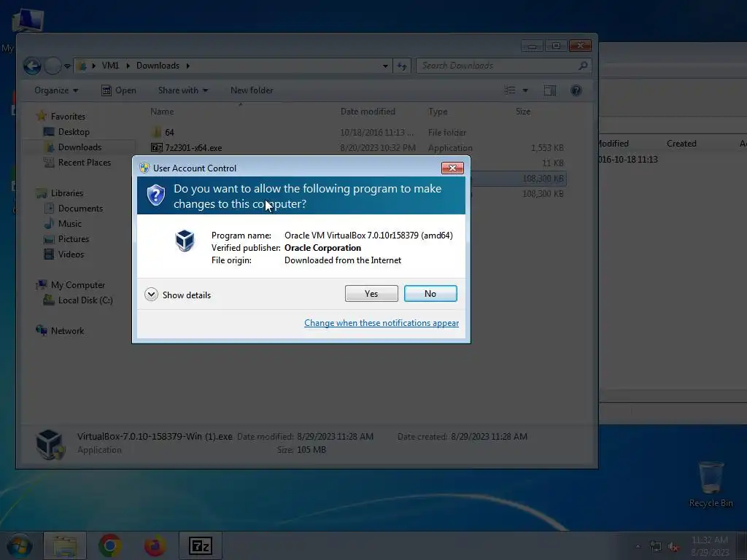The width and height of the screenshot is (747, 560).
Task: Click the muted volume tray icon
Action: 673,547
